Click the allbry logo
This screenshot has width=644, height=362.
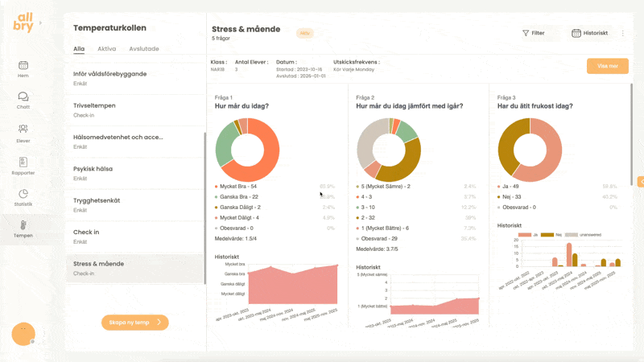[23, 23]
